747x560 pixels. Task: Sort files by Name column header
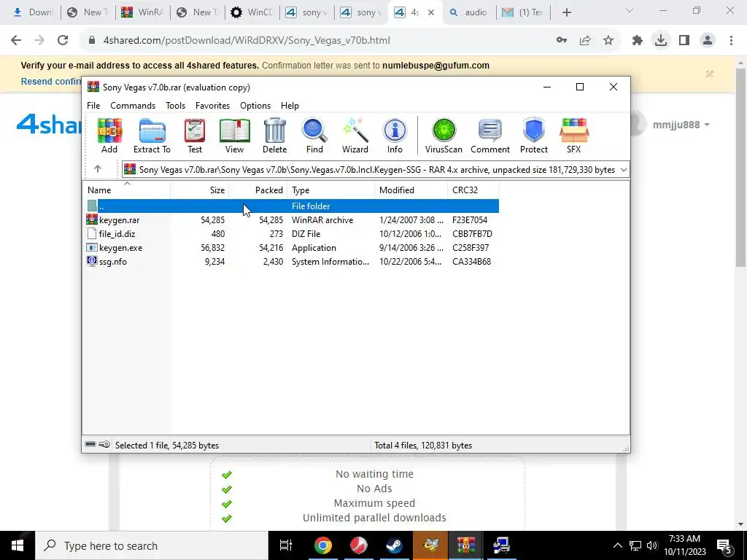click(x=126, y=190)
